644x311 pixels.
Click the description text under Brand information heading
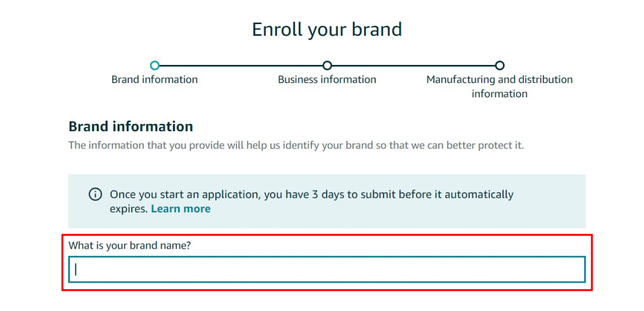296,145
